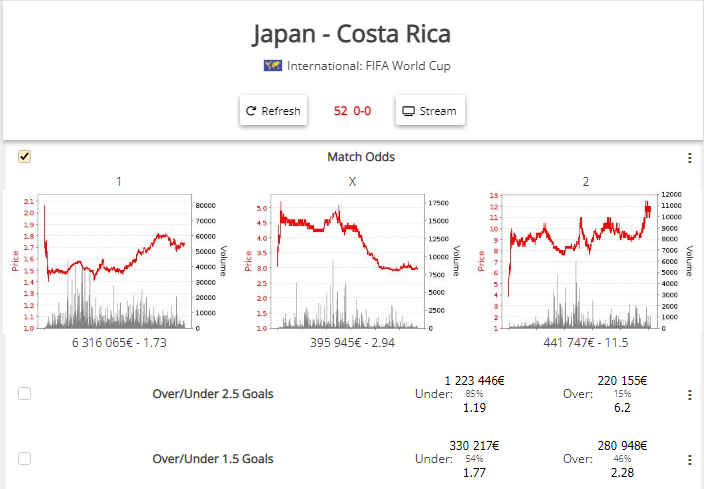
Task: Click the live score 52 0-0
Action: (352, 111)
